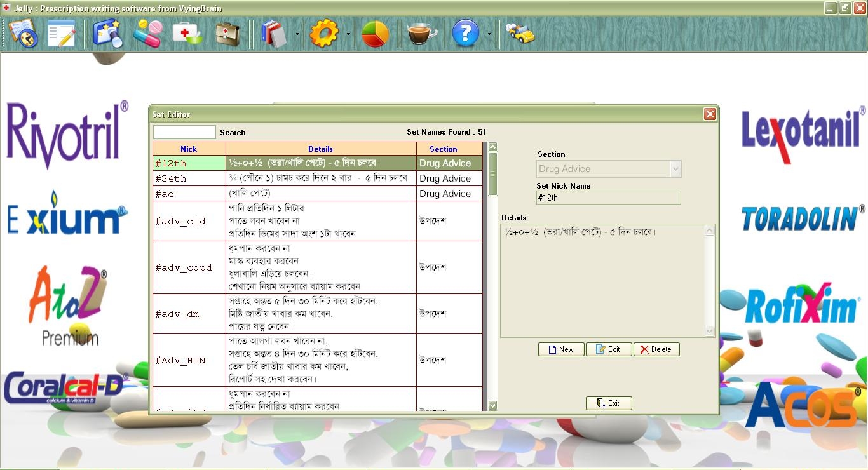The width and height of the screenshot is (868, 470).
Task: Click the Set Editor search input field
Action: [184, 132]
